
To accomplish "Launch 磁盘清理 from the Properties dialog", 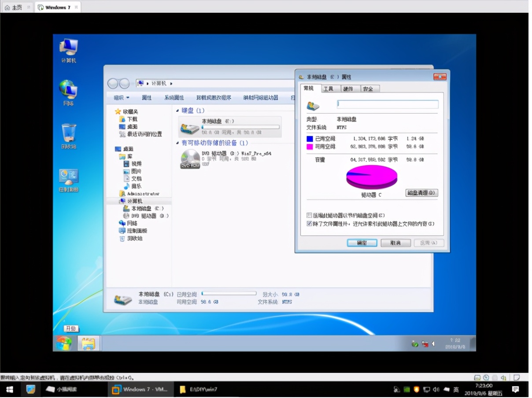I will pos(421,193).
